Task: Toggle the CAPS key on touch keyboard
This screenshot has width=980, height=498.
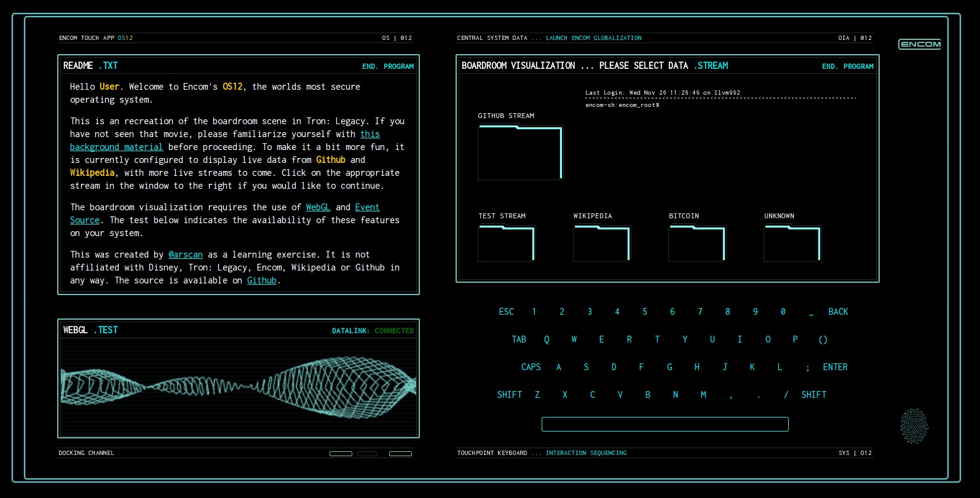Action: [531, 367]
